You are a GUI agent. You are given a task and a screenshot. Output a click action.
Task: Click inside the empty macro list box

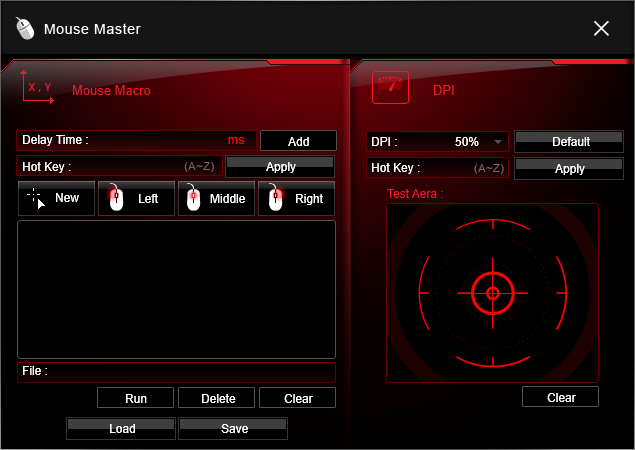pos(177,290)
